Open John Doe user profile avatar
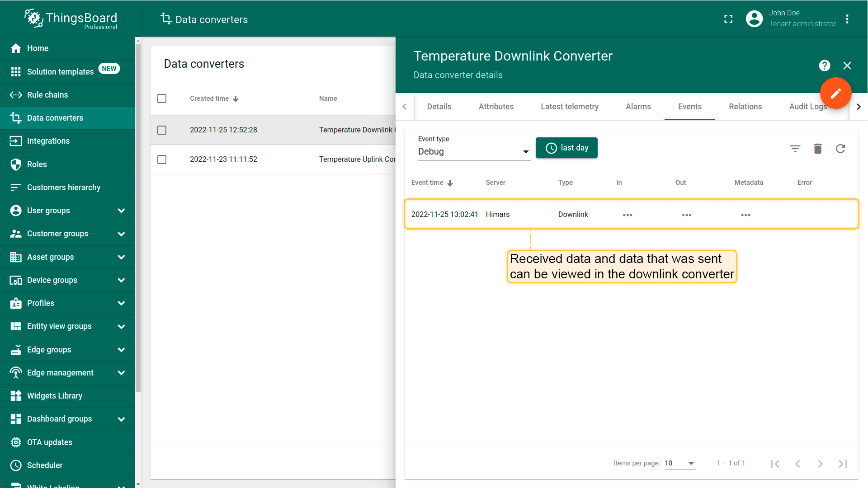Image resolution: width=868 pixels, height=488 pixels. point(754,19)
